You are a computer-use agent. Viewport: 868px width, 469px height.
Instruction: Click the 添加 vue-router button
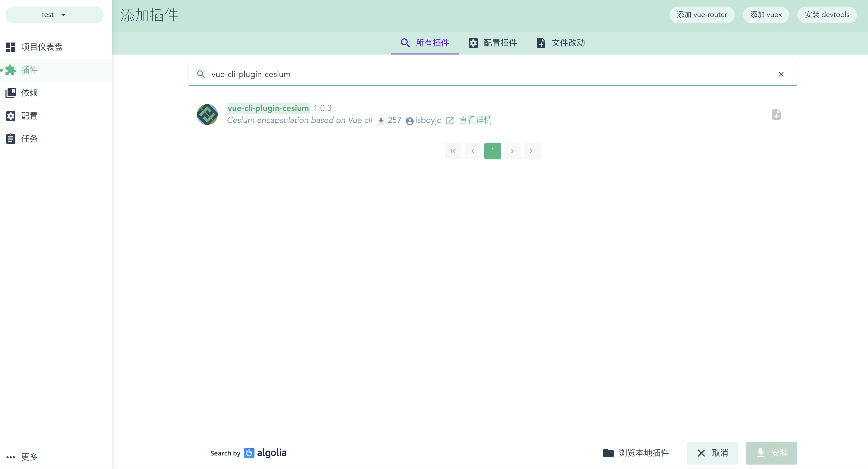[702, 15]
